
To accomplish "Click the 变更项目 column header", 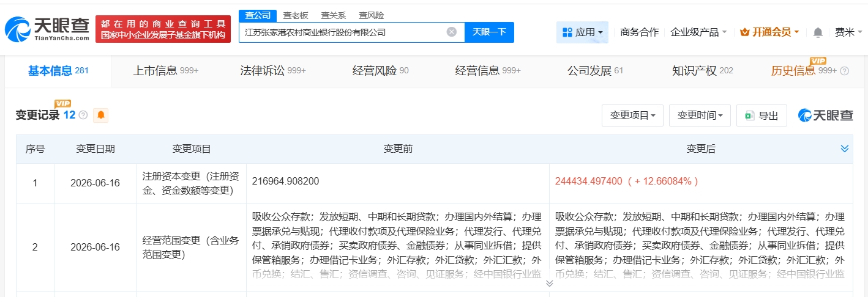I will tap(192, 148).
